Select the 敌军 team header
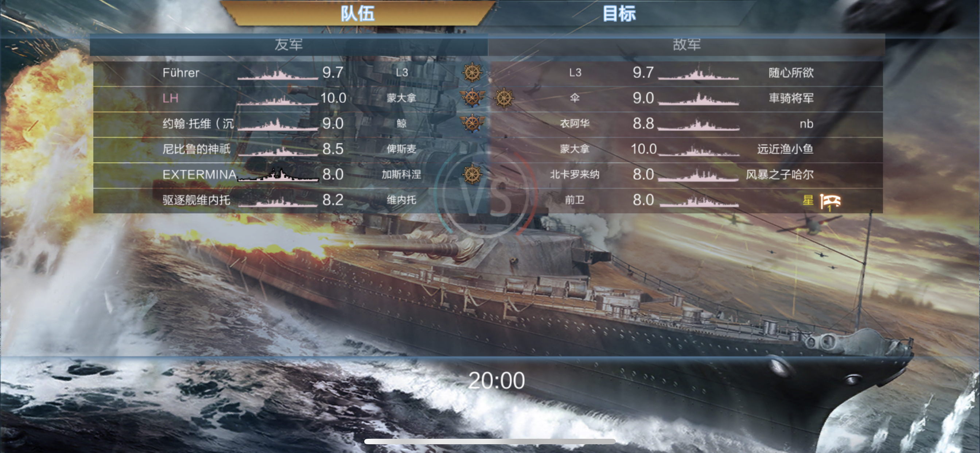 pos(687,44)
